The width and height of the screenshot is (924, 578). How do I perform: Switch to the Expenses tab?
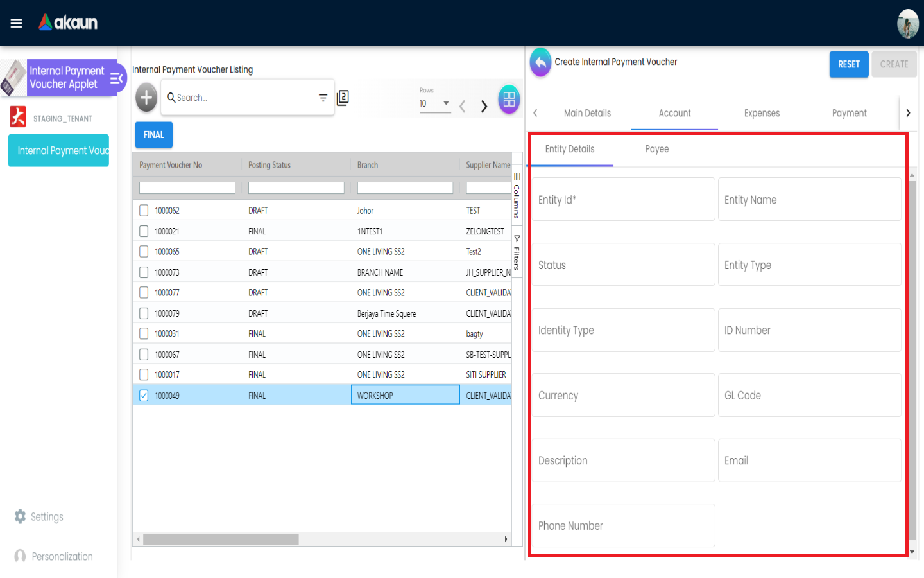click(762, 113)
